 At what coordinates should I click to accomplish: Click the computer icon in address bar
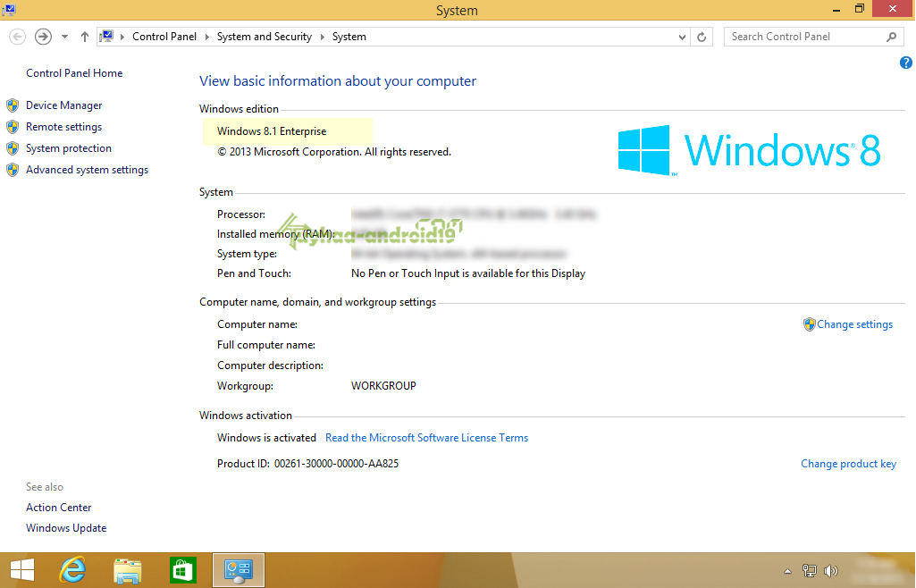click(106, 37)
